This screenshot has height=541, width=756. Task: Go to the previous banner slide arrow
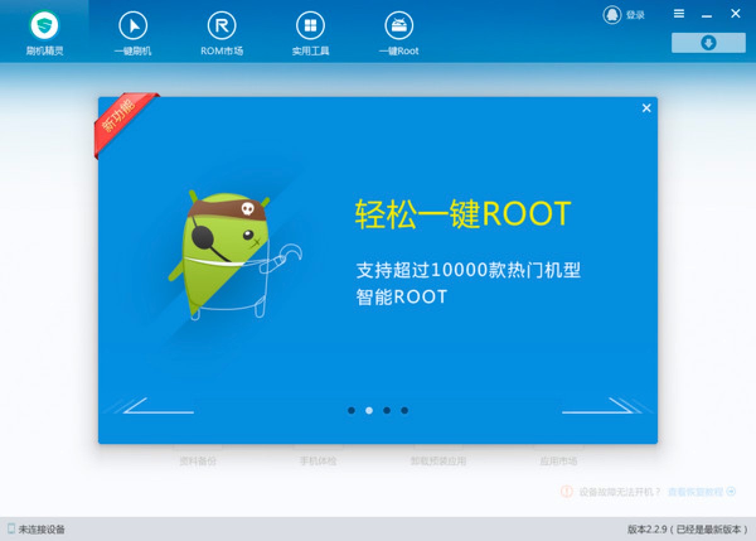pyautogui.click(x=157, y=410)
